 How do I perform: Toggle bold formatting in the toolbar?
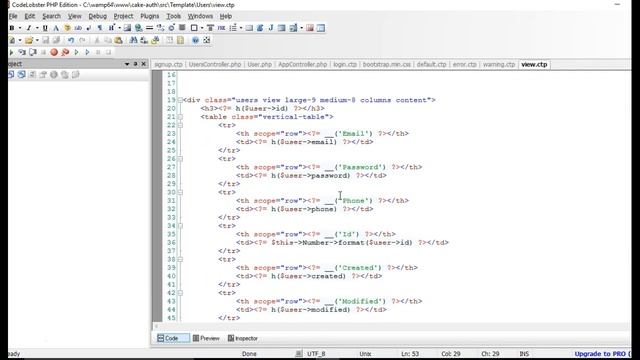pyautogui.click(x=12, y=28)
